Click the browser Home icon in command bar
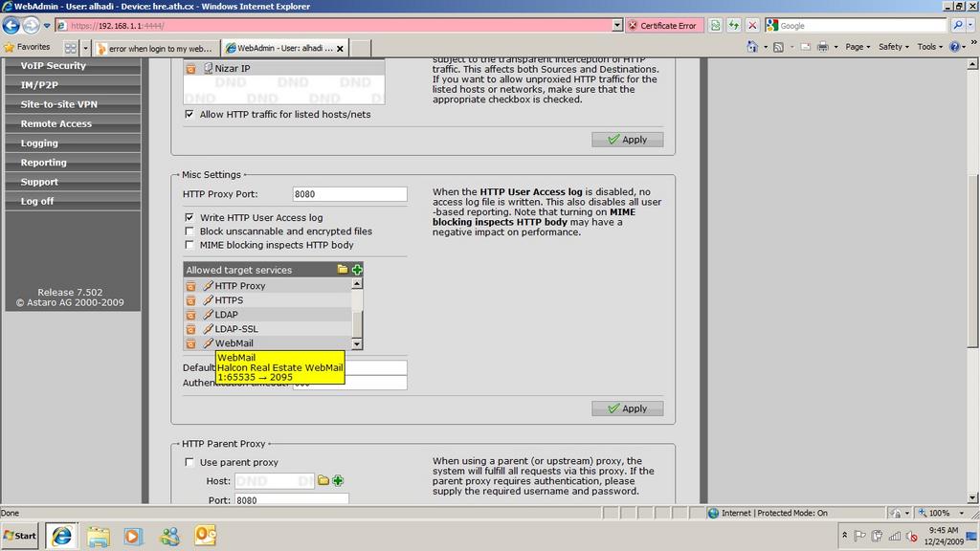 (752, 47)
